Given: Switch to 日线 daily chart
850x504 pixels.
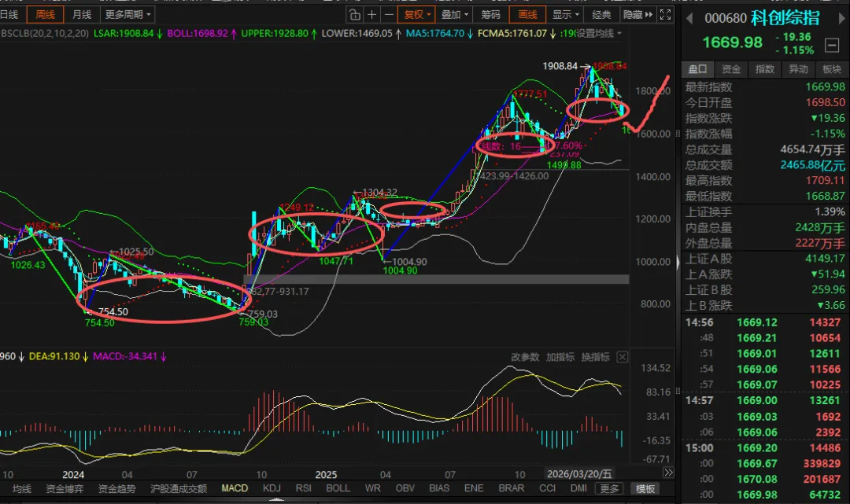Looking at the screenshot, I should coord(9,15).
